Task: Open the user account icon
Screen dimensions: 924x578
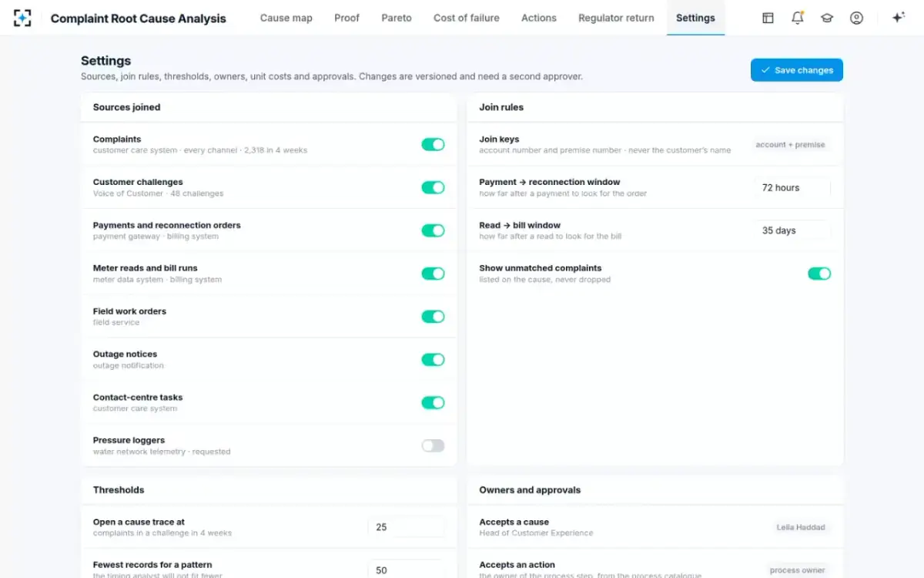Action: 856,18
